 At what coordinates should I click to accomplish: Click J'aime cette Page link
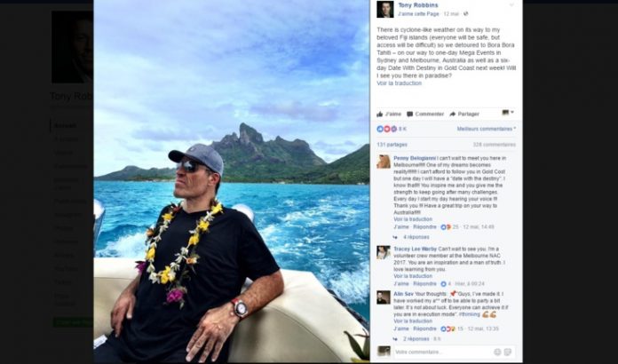[x=418, y=14]
